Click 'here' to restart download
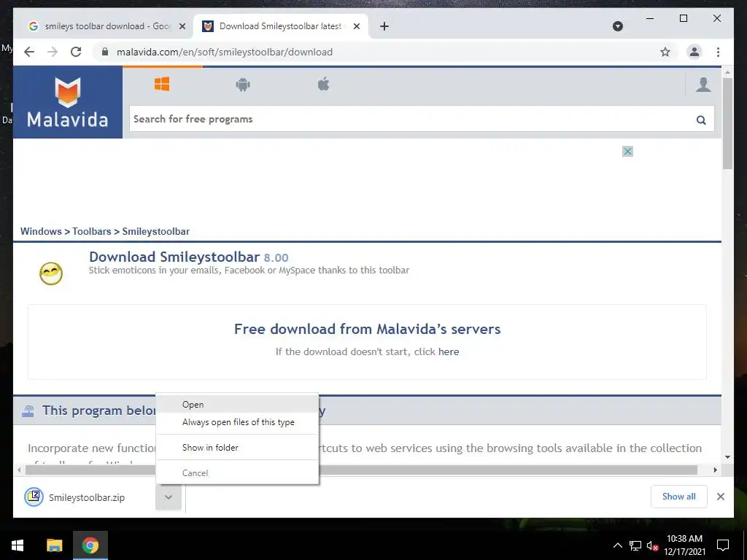 (449, 352)
